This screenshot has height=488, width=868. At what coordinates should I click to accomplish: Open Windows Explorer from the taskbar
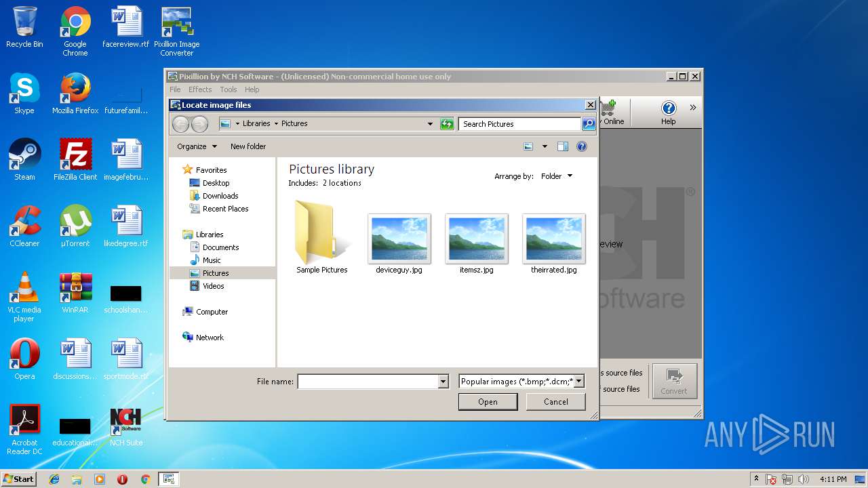[x=77, y=479]
